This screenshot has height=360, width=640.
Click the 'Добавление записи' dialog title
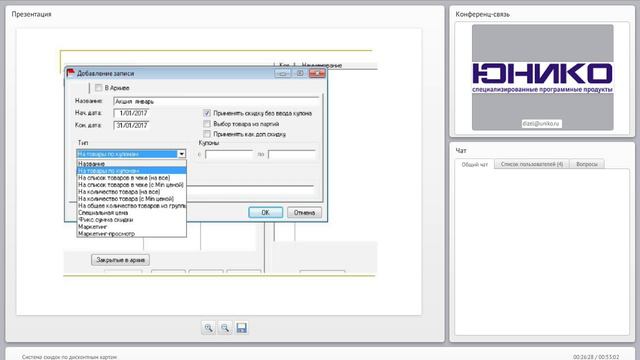coord(105,73)
